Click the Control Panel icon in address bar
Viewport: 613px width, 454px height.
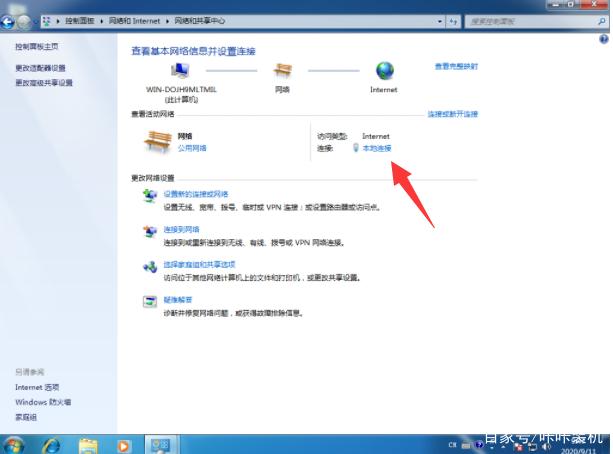pyautogui.click(x=47, y=21)
